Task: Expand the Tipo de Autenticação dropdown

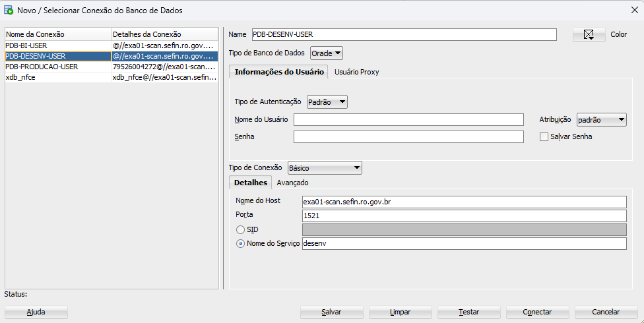Action: [x=327, y=102]
